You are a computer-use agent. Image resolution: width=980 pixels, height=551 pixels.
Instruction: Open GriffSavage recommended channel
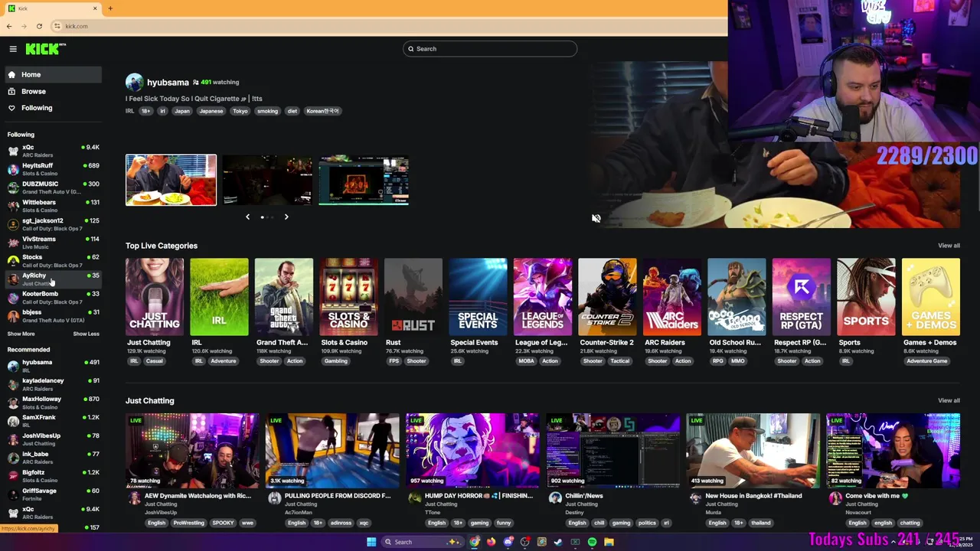tap(52, 494)
